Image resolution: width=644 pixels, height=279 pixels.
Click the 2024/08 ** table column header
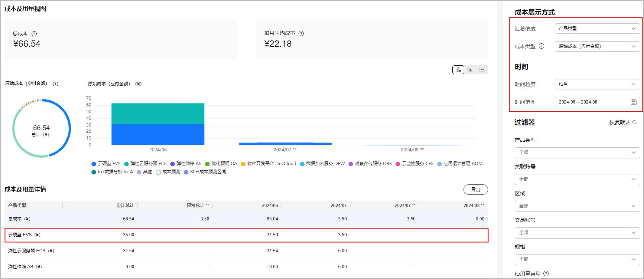[x=474, y=206]
